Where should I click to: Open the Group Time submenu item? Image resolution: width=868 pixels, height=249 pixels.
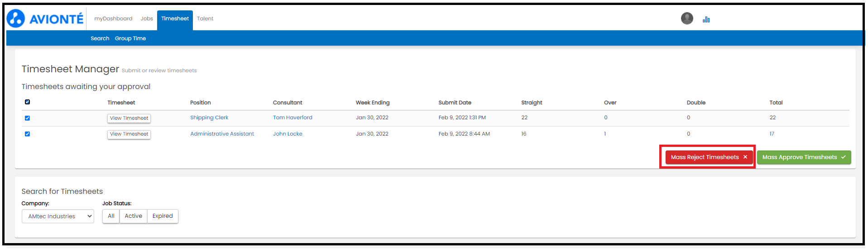[130, 38]
